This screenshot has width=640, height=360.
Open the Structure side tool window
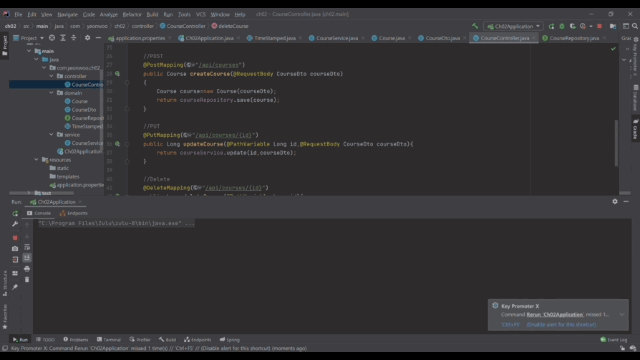click(x=4, y=283)
